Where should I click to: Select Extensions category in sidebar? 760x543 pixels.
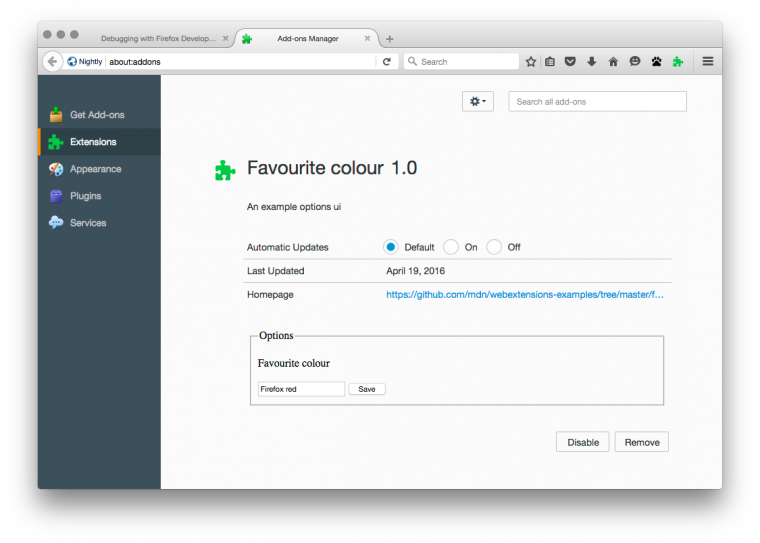click(x=99, y=142)
